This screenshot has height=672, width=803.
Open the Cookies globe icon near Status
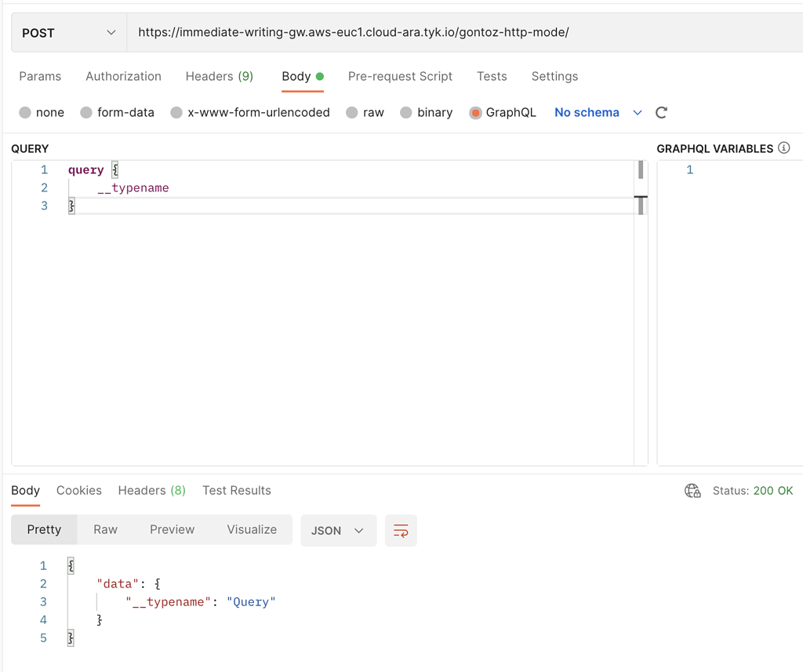pyautogui.click(x=692, y=490)
